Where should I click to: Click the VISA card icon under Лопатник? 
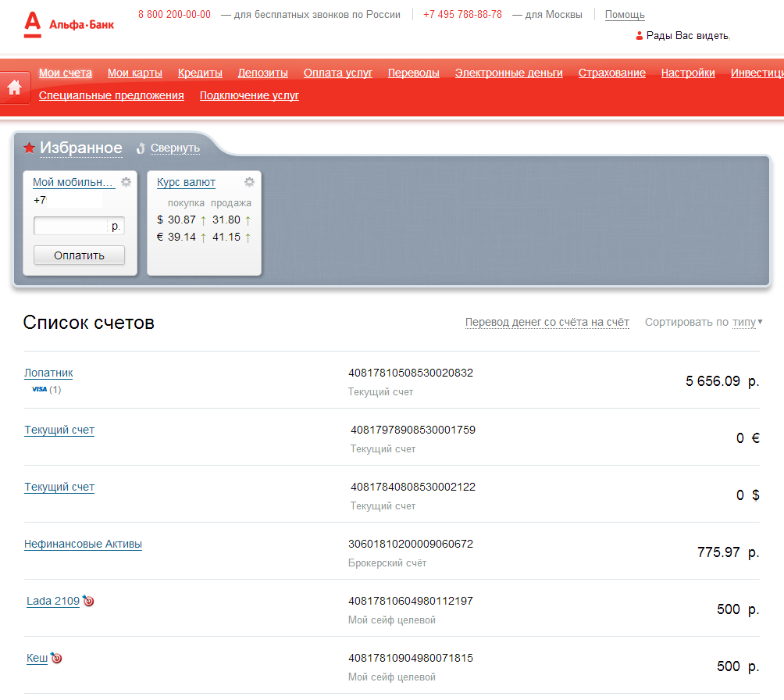[x=39, y=389]
